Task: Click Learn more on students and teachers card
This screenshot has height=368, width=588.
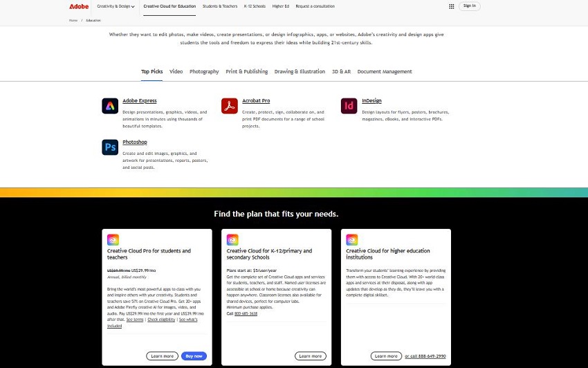Action: pos(162,356)
